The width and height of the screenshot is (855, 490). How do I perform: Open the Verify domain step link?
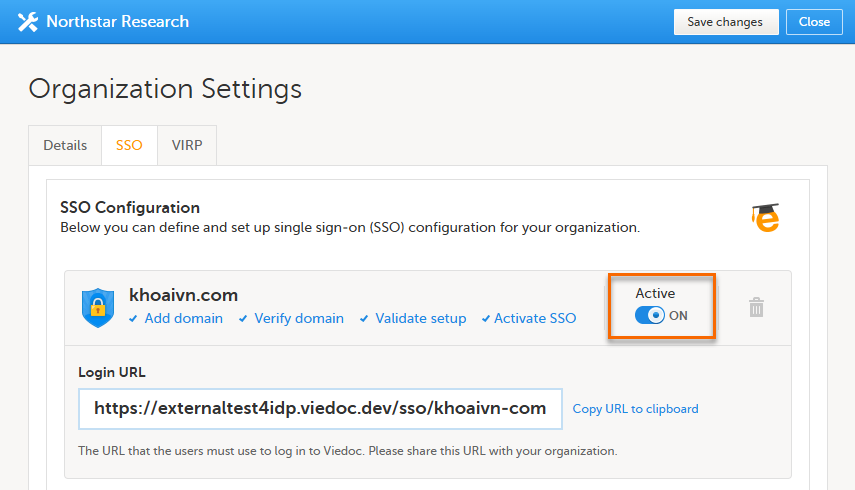(299, 318)
